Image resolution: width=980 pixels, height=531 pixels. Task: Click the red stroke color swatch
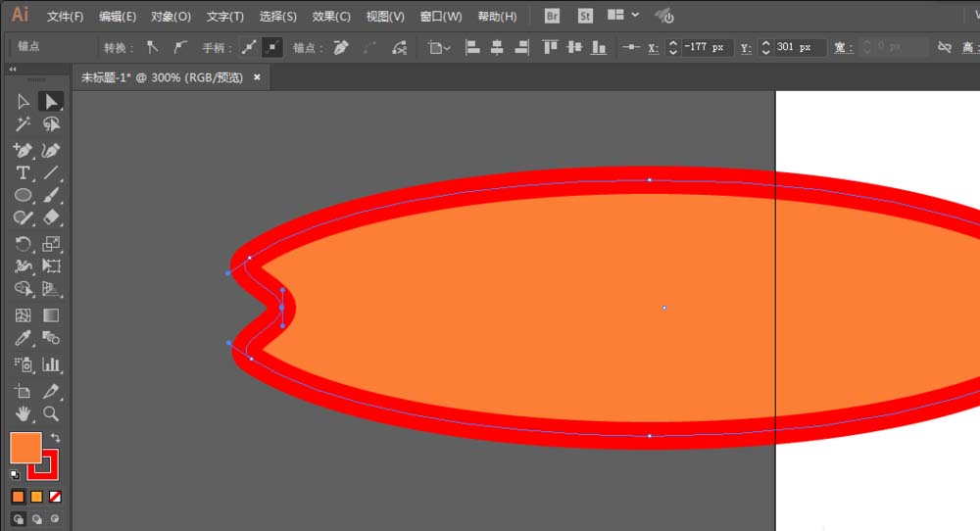[x=50, y=473]
